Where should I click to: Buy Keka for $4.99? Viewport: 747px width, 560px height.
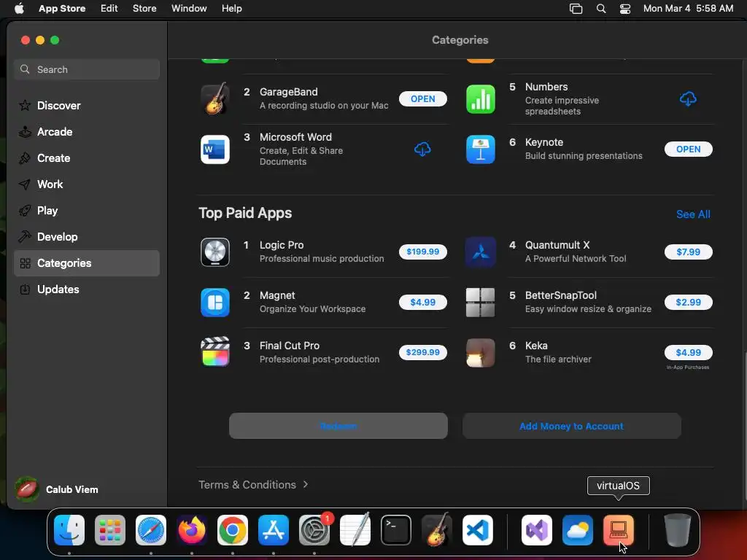(x=688, y=352)
